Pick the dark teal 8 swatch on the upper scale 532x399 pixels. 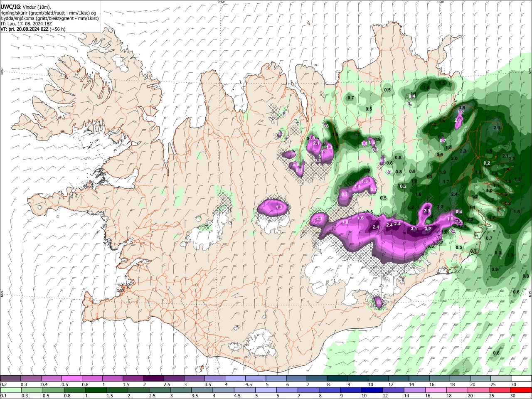[x=337, y=378]
